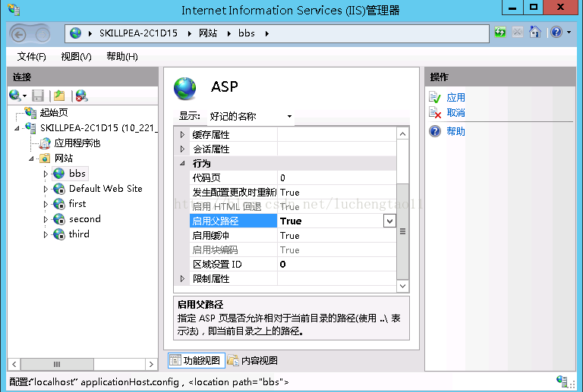Select the 发生配置更改时重新 property row
This screenshot has height=392, width=583.
pyautogui.click(x=293, y=193)
